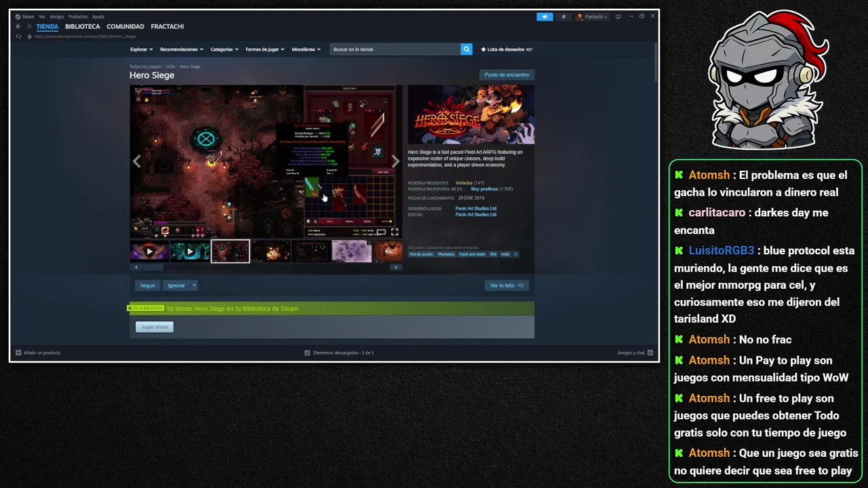Image resolution: width=868 pixels, height=488 pixels.
Task: Open the notifications bell
Action: pos(564,16)
